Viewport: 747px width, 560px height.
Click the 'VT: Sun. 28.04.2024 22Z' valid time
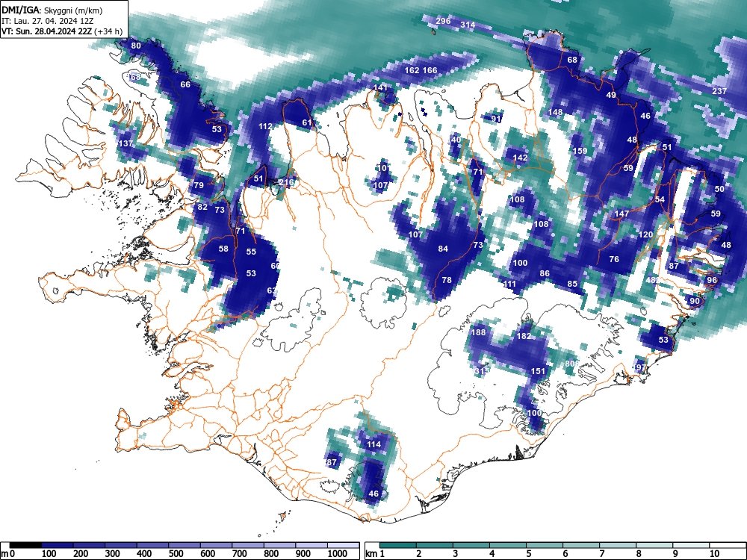46,32
